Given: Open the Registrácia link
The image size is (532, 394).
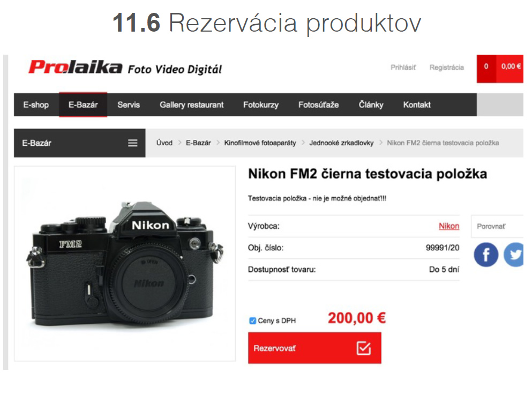Looking at the screenshot, I should 446,68.
